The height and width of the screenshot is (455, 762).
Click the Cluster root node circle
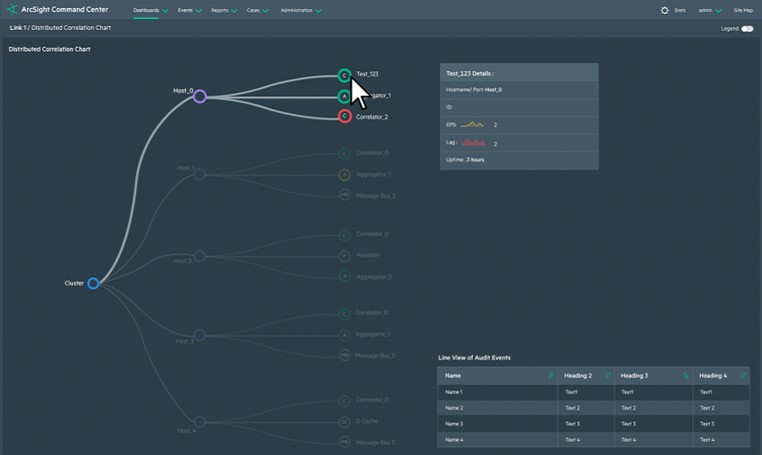[x=93, y=283]
